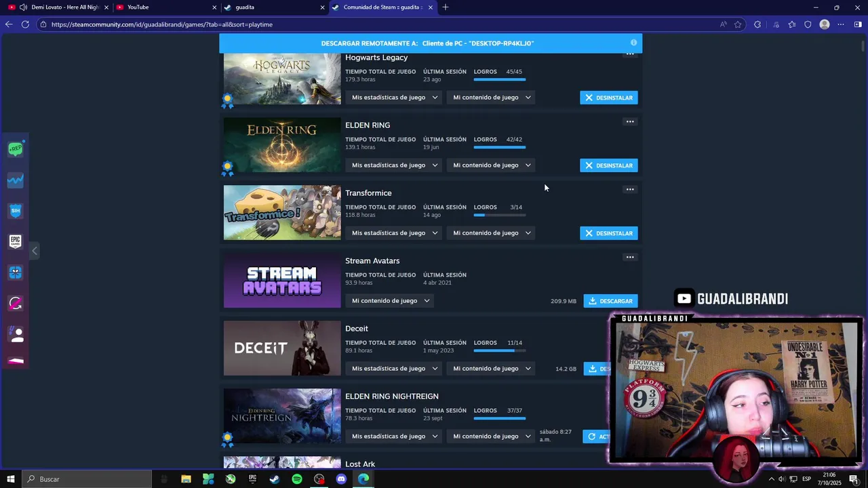Open Epic Games Launcher from the taskbar
868x488 pixels.
[x=252, y=479]
